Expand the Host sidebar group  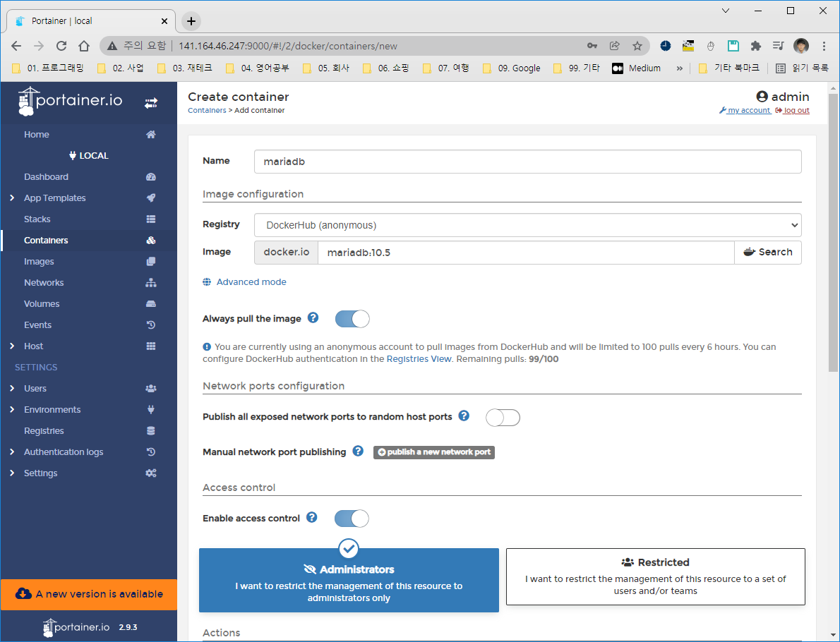32,346
